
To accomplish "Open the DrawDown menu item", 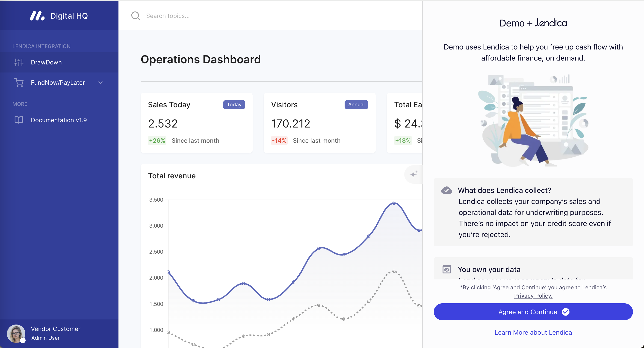I will tap(46, 62).
